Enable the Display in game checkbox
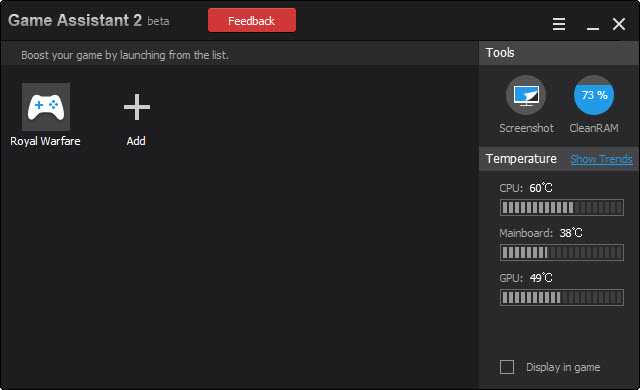The height and width of the screenshot is (390, 640). coord(507,367)
